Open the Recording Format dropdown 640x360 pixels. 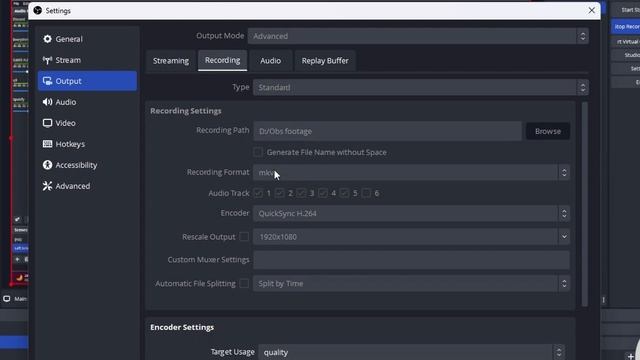click(x=411, y=173)
